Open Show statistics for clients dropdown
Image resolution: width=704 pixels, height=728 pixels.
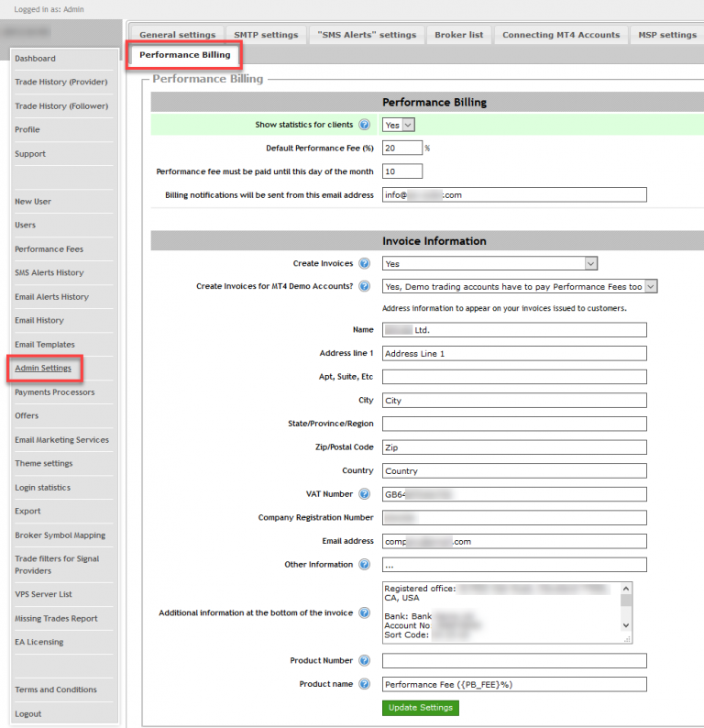click(399, 125)
